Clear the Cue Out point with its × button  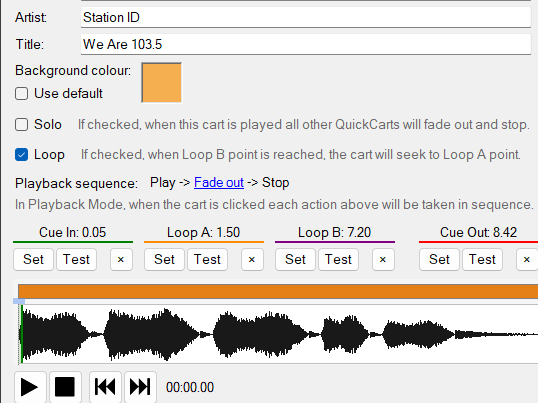[527, 260]
